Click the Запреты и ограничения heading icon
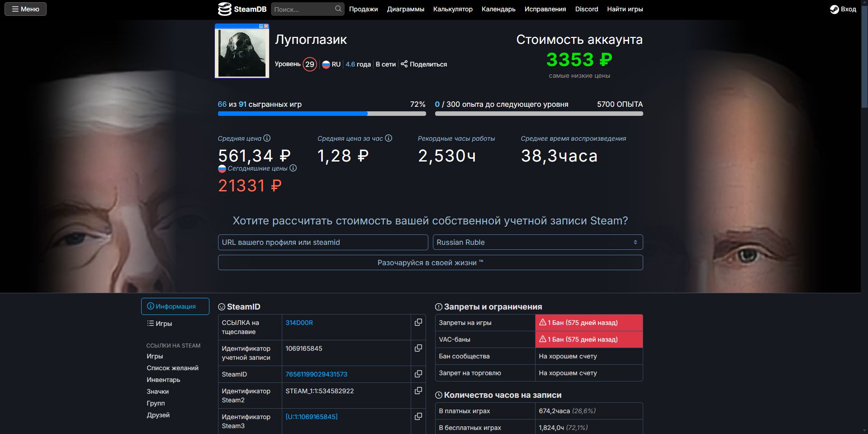The height and width of the screenshot is (434, 868). coord(439,307)
